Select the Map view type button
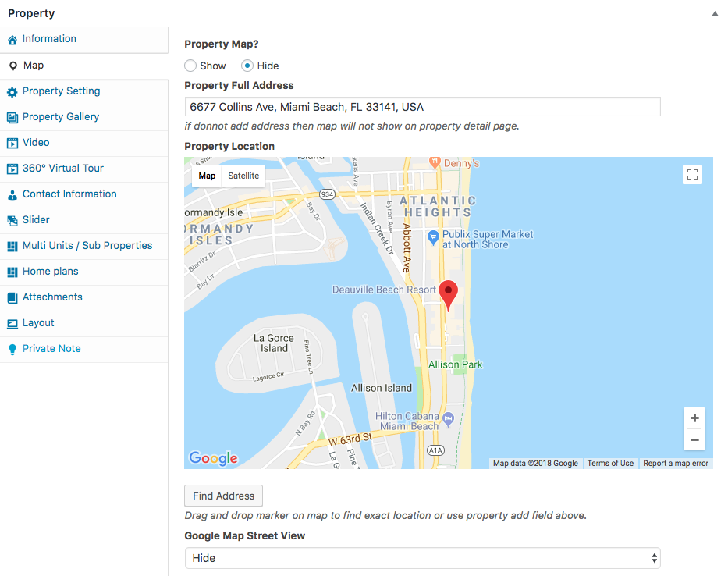Screen dimensions: 728x576 pyautogui.click(x=207, y=176)
